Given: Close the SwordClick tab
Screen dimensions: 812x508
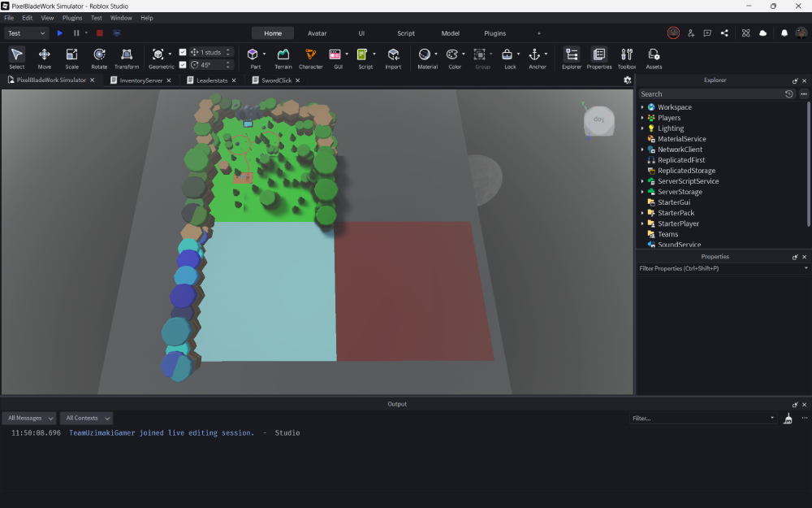Looking at the screenshot, I should [297, 80].
